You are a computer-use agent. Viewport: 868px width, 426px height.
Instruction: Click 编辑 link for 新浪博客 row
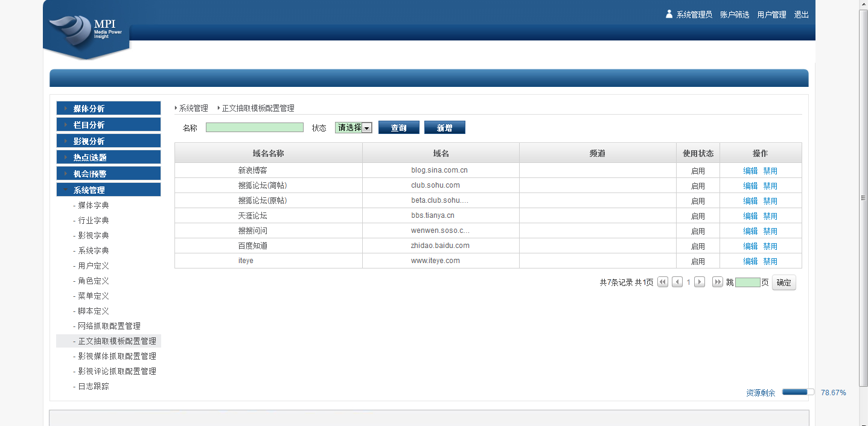point(750,171)
